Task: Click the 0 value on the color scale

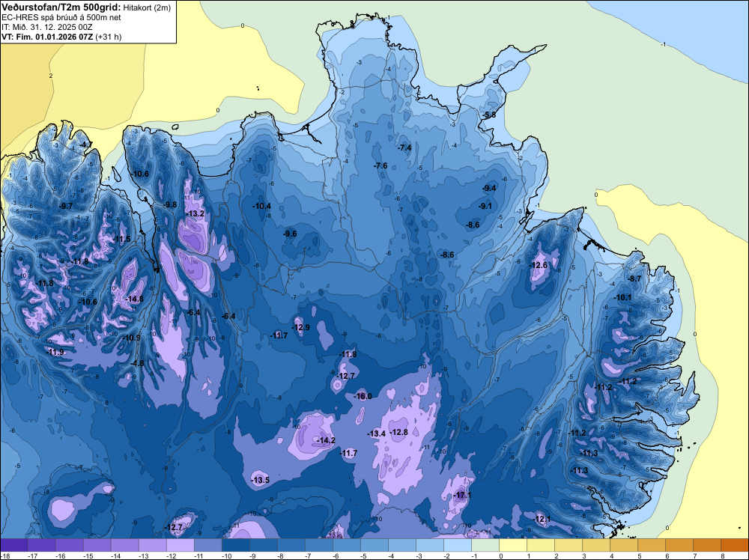Action: pyautogui.click(x=501, y=556)
